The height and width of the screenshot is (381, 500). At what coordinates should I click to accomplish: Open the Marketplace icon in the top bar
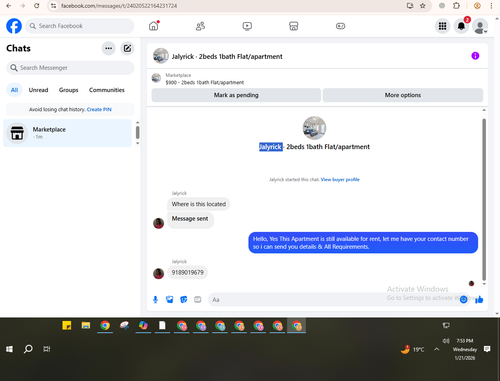294,26
